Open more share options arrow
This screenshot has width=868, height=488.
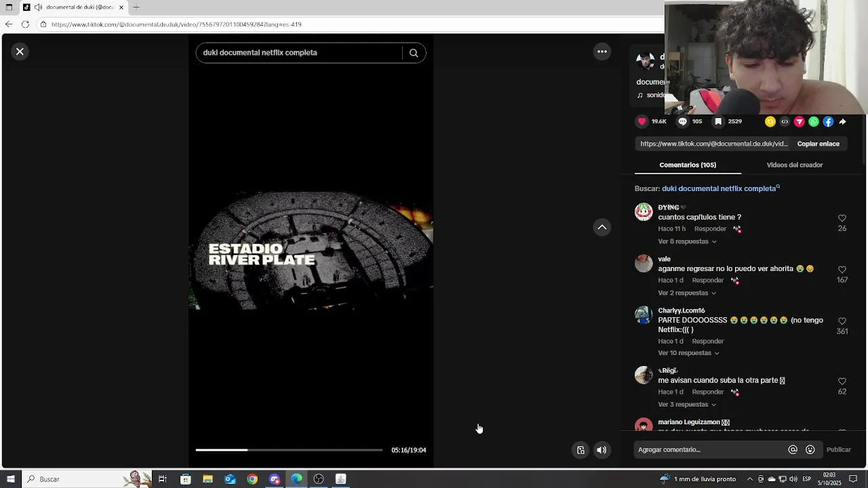pyautogui.click(x=842, y=122)
